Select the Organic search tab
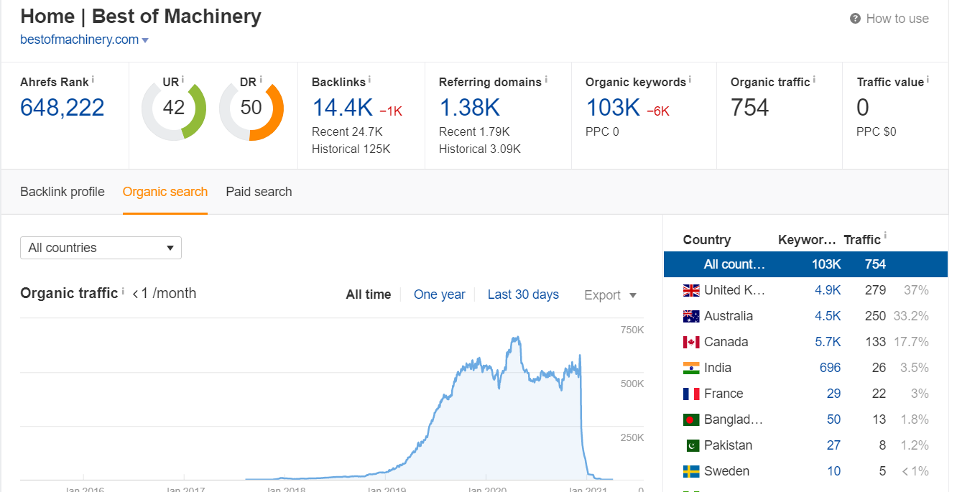The image size is (980, 492). coord(165,192)
